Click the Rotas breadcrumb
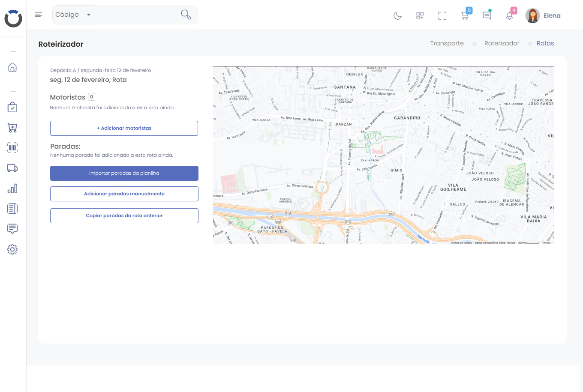Viewport: 583px width, 392px height. pos(545,43)
